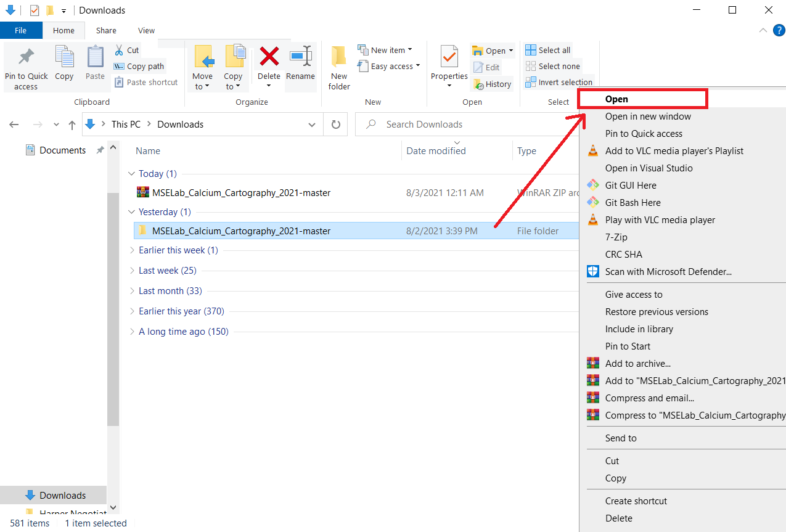Image resolution: width=786 pixels, height=532 pixels.
Task: Click the Help question mark icon
Action: pos(779,30)
